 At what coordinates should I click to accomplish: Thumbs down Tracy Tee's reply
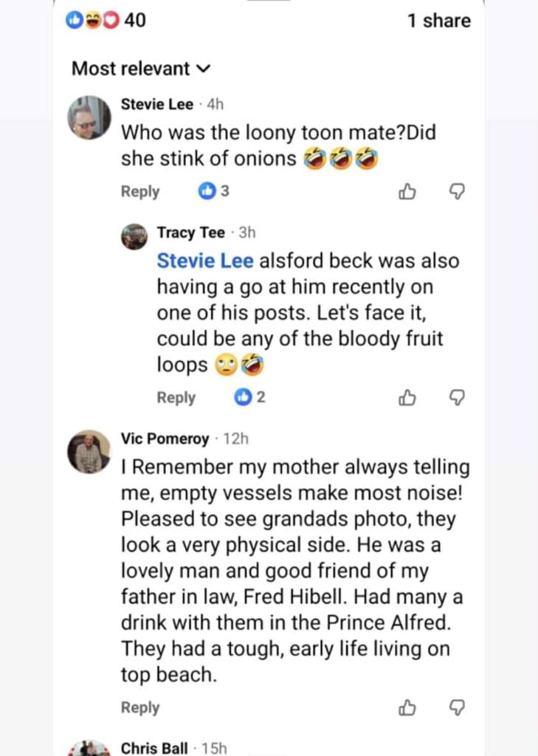tap(457, 398)
